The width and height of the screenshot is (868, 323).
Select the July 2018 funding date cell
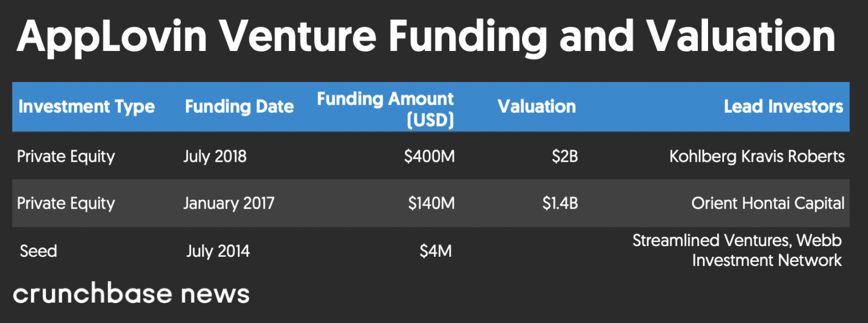(215, 157)
